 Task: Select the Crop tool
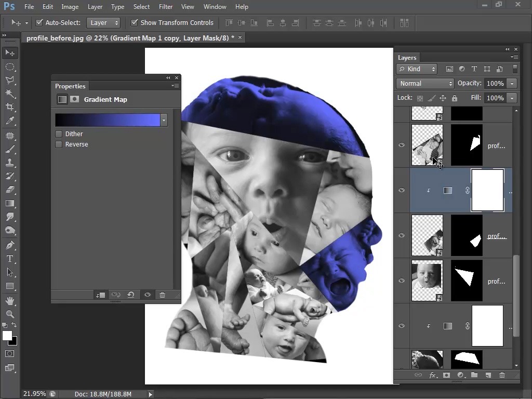pos(10,107)
